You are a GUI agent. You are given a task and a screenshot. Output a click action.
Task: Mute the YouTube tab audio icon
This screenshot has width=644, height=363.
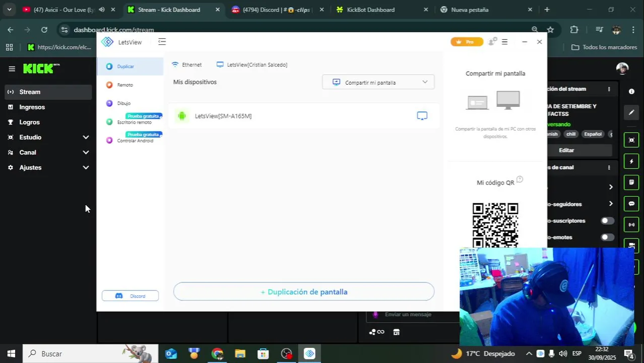102,10
